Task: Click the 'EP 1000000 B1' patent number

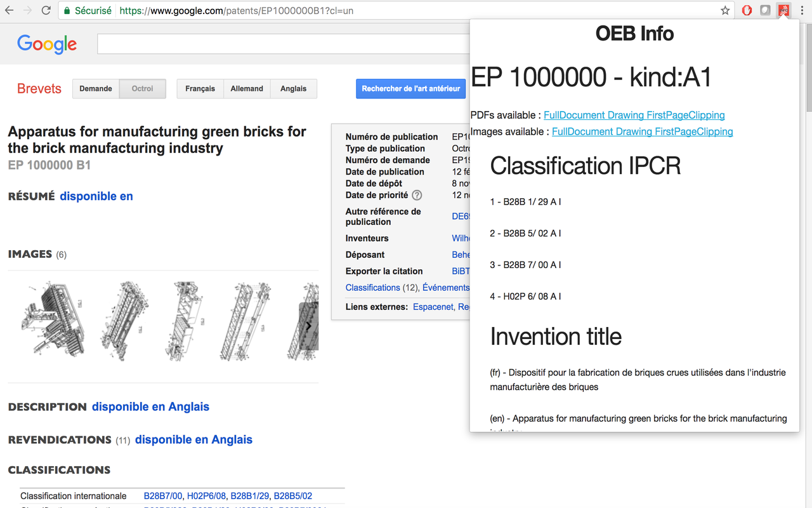Action: pyautogui.click(x=49, y=165)
